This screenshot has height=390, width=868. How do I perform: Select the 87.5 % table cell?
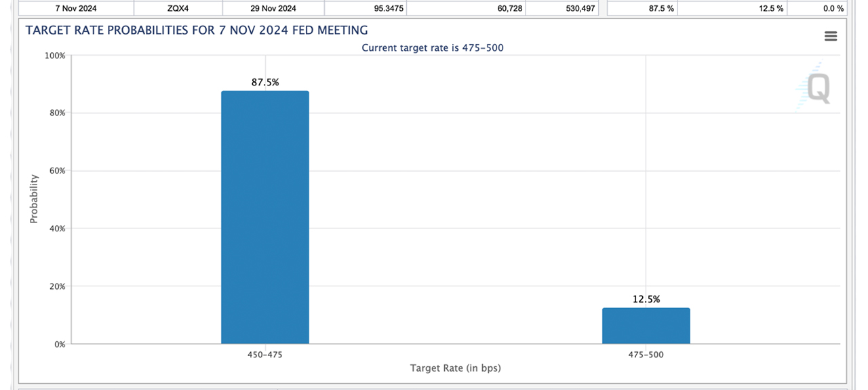tap(661, 9)
